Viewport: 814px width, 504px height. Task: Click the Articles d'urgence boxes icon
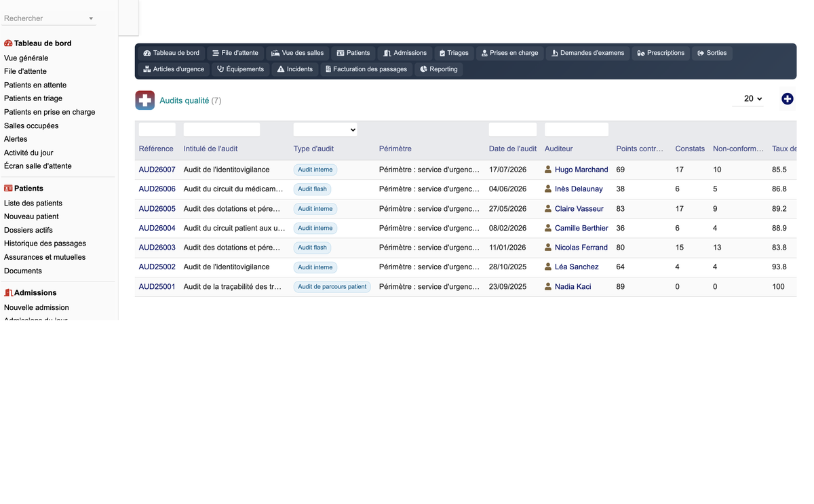coord(147,69)
